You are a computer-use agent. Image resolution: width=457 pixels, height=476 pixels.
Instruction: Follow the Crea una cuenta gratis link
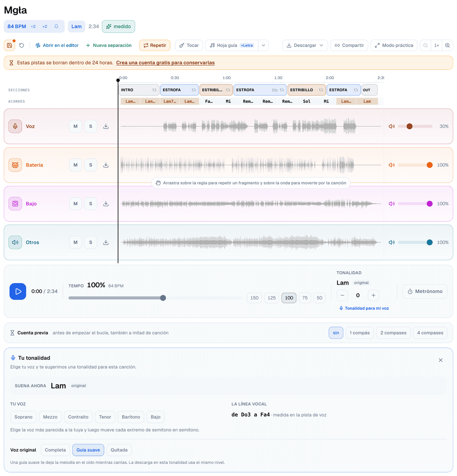coord(165,63)
